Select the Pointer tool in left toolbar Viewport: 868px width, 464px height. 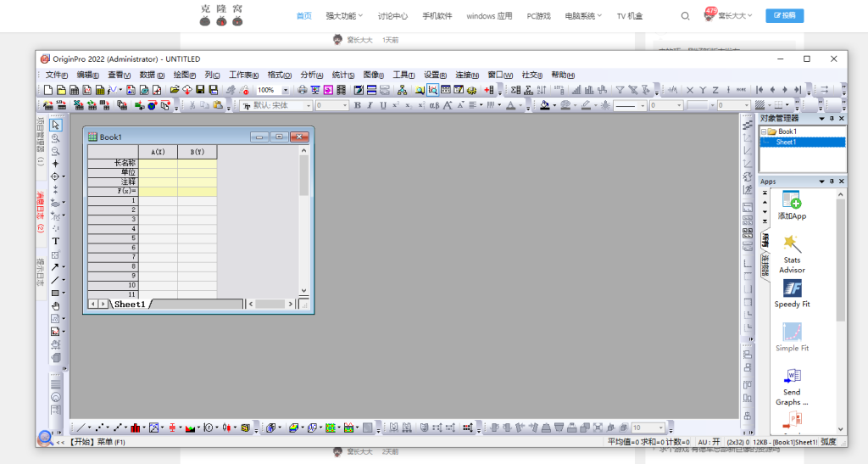[x=55, y=126]
